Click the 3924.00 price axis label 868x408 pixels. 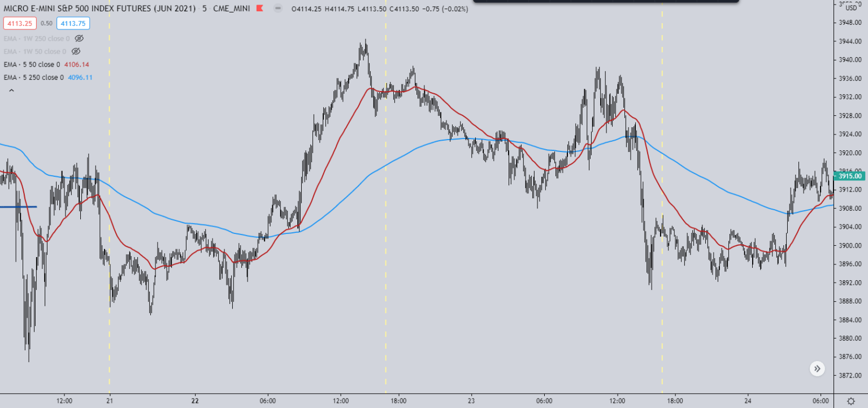tap(850, 134)
